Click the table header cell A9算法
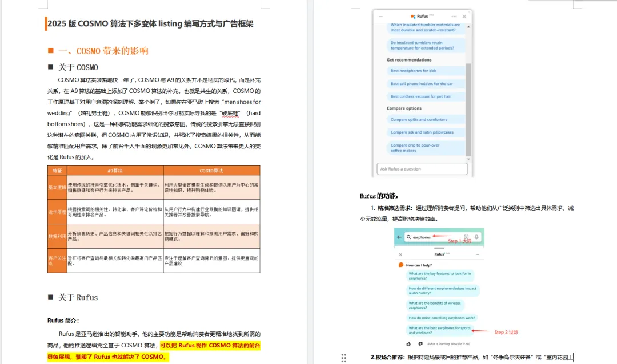Image resolution: width=617 pixels, height=364 pixels. pos(115,171)
